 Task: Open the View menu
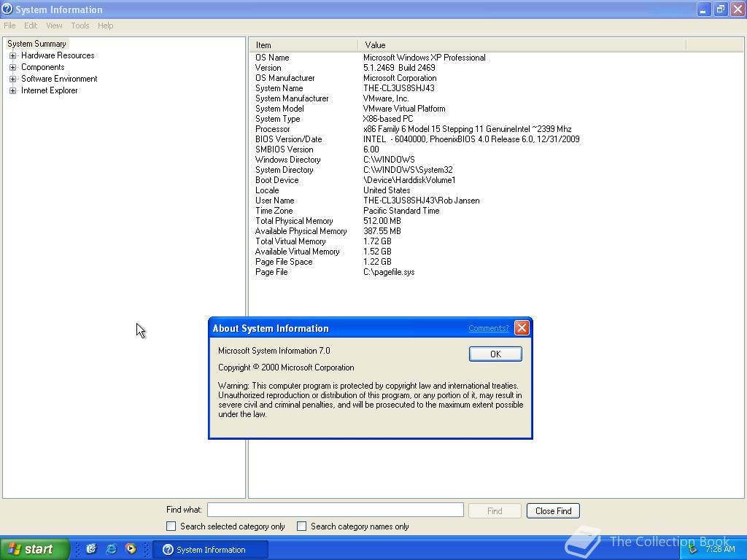(54, 26)
